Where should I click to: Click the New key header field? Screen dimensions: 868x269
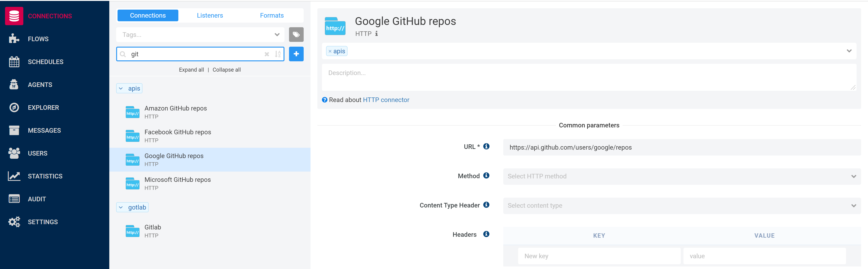point(599,256)
